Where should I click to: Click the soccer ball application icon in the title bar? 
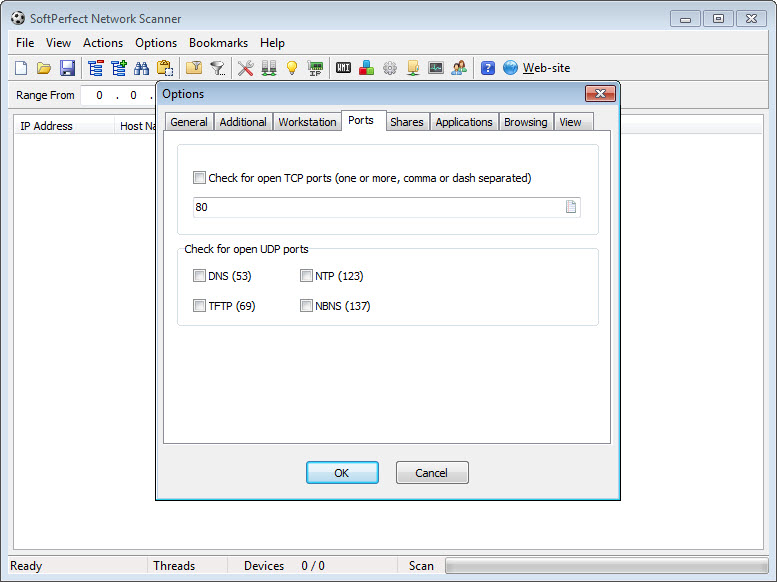coord(18,18)
